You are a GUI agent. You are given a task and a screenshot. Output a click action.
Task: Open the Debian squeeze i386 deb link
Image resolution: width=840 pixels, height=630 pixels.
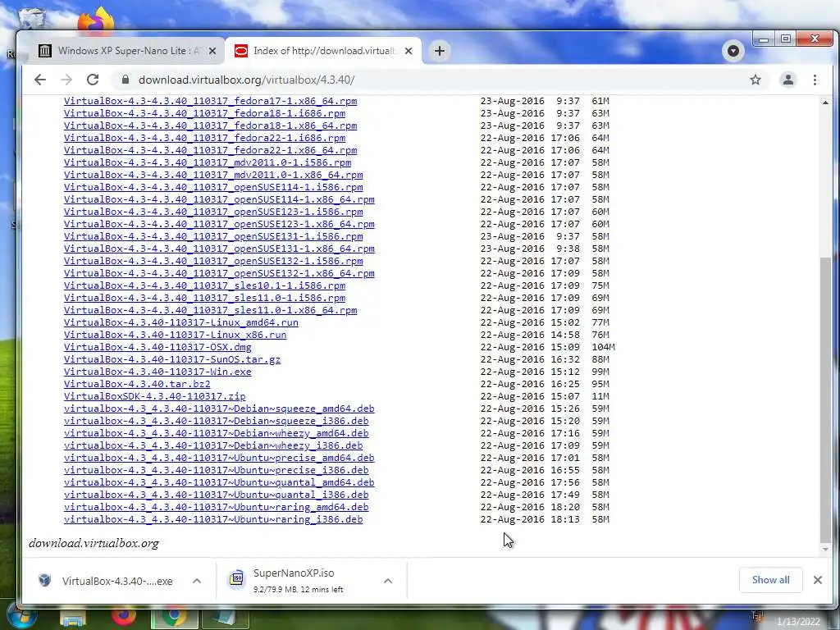point(217,421)
